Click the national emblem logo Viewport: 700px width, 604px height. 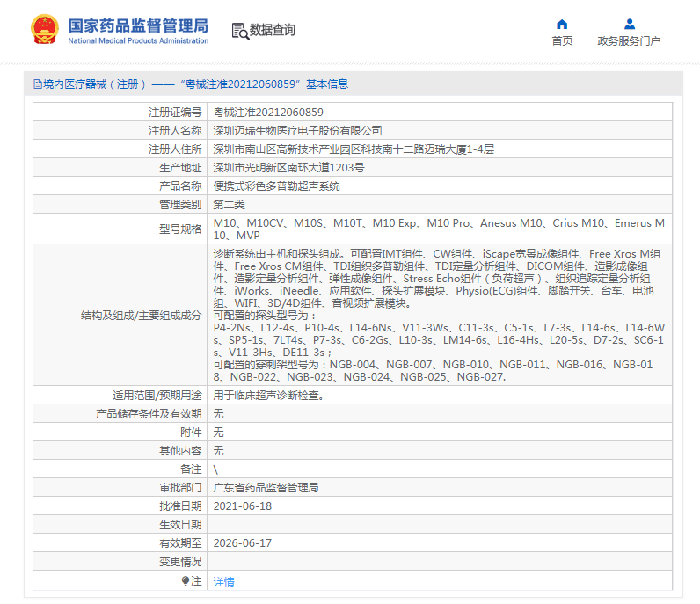click(x=45, y=30)
